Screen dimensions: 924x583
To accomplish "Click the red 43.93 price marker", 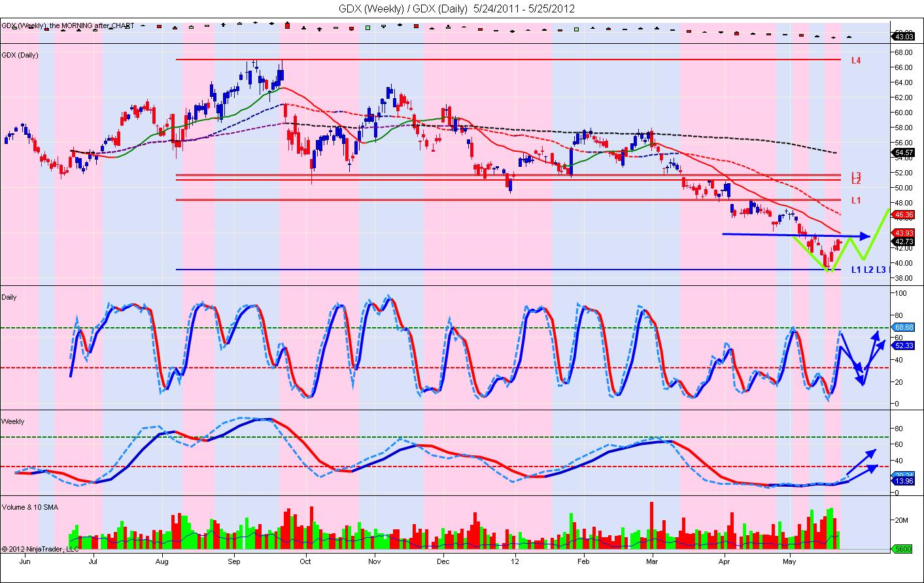I will (x=903, y=233).
